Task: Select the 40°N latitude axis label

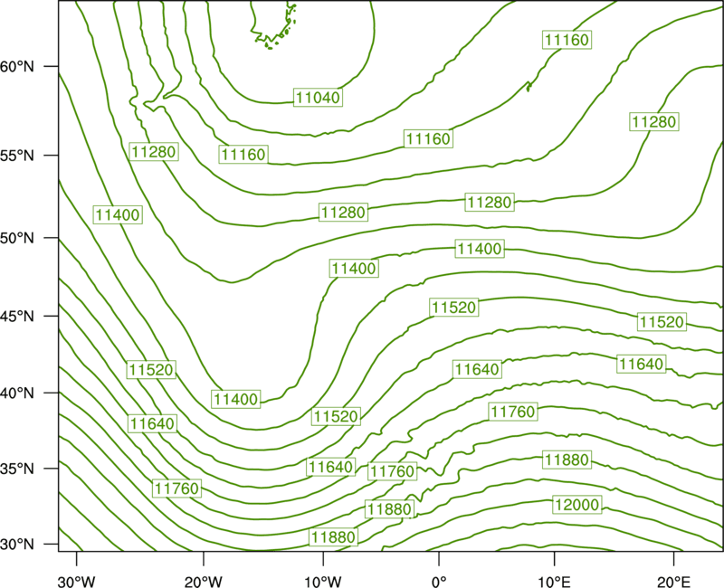Action: [17, 394]
